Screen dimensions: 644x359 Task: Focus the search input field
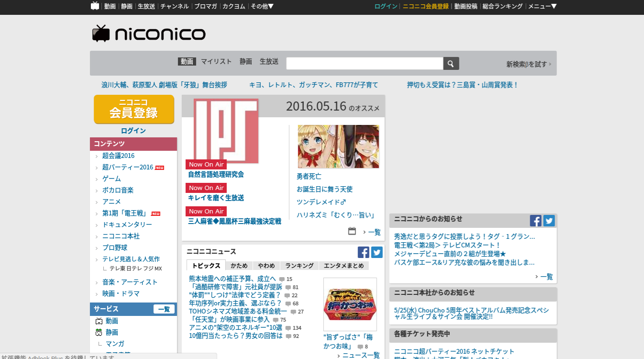pyautogui.click(x=365, y=64)
